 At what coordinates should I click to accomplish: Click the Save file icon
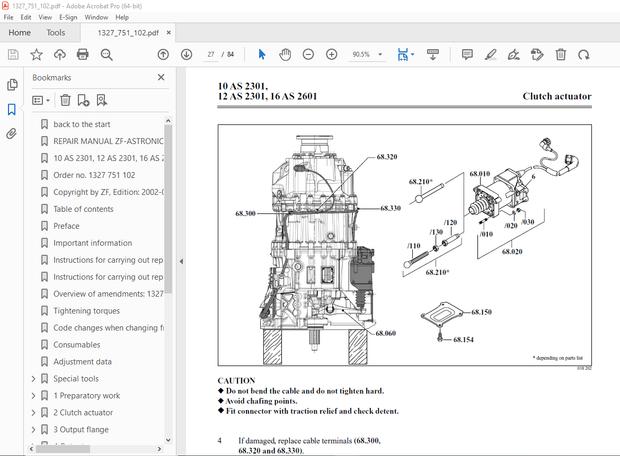point(13,54)
